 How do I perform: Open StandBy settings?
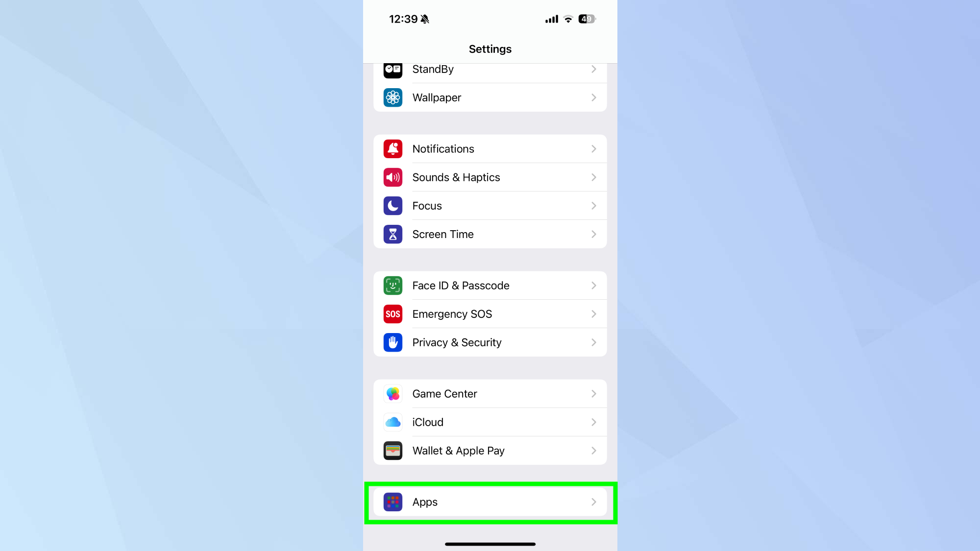[x=490, y=69]
